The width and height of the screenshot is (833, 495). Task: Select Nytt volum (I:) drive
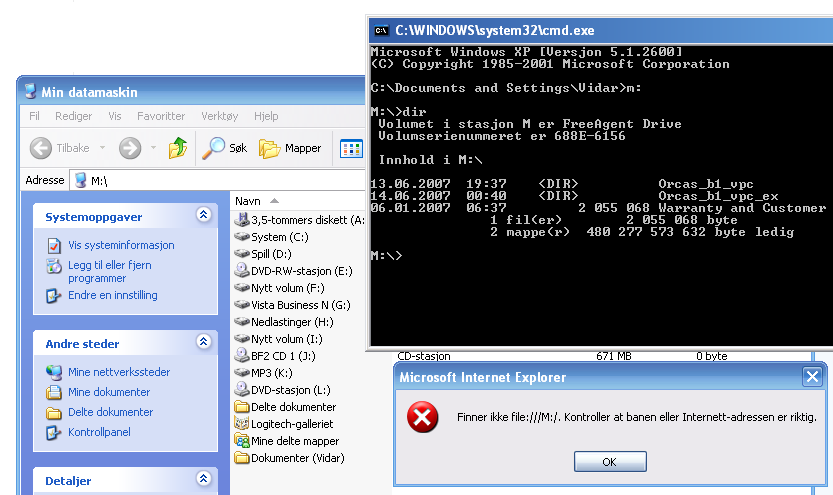click(278, 339)
